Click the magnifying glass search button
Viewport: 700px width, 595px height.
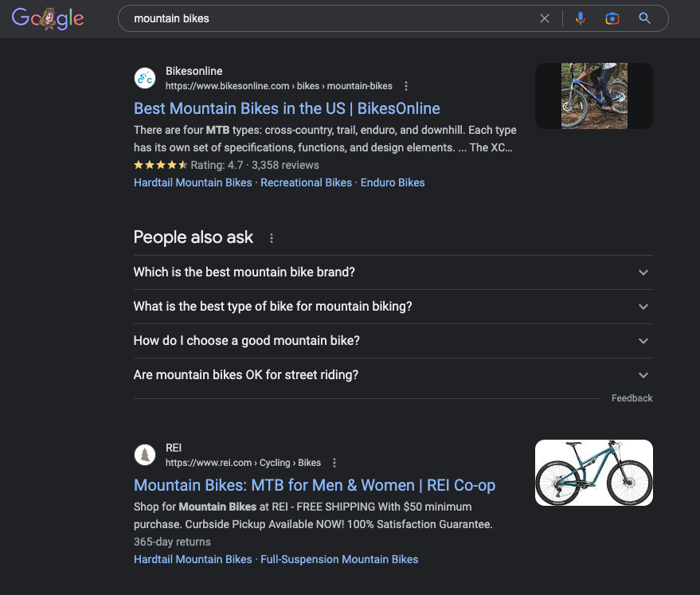click(x=644, y=18)
